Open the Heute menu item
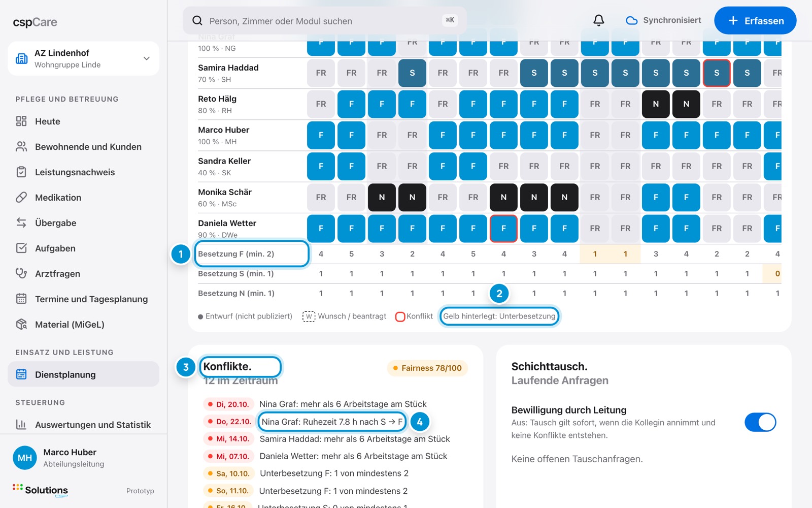812x508 pixels. (83, 121)
